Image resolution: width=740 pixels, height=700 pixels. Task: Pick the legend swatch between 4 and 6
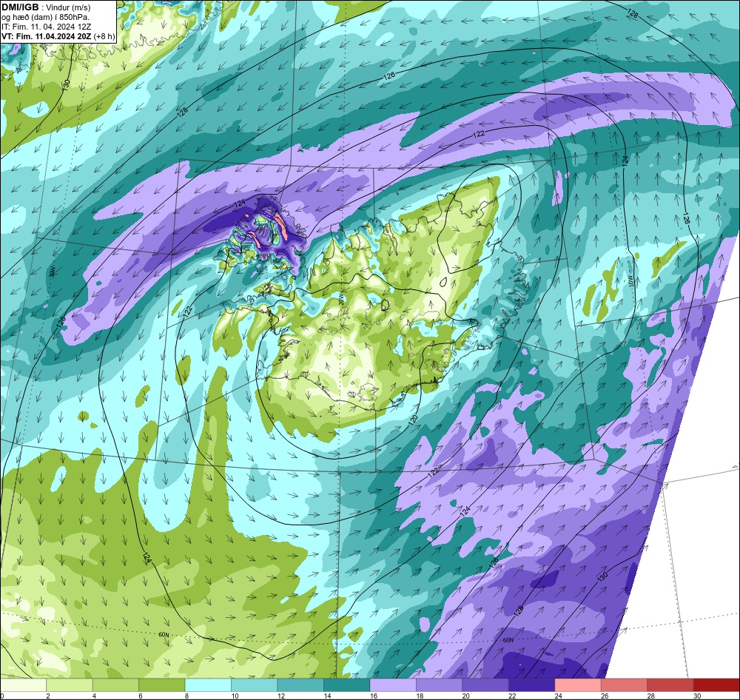click(x=115, y=685)
